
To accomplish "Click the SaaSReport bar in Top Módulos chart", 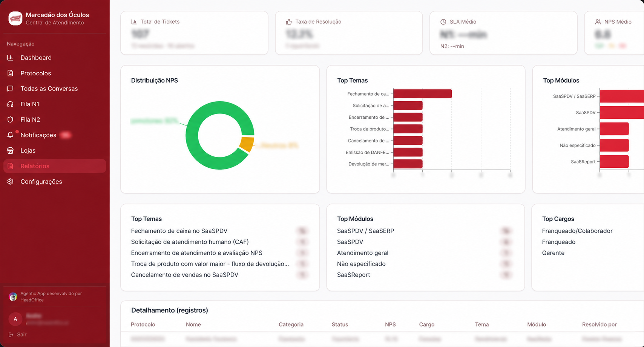I will click(x=614, y=162).
